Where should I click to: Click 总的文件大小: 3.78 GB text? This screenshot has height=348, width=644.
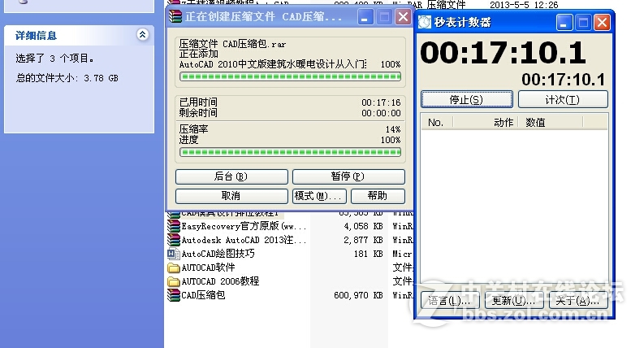67,78
